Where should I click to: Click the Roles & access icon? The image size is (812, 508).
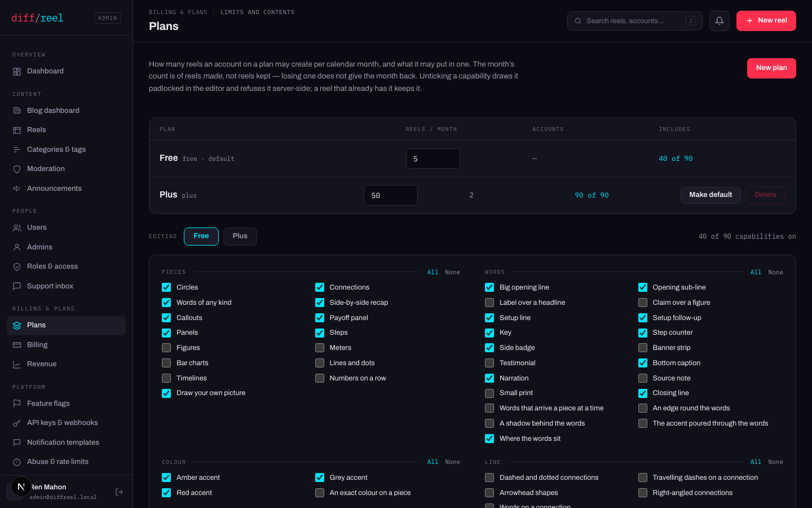17,267
